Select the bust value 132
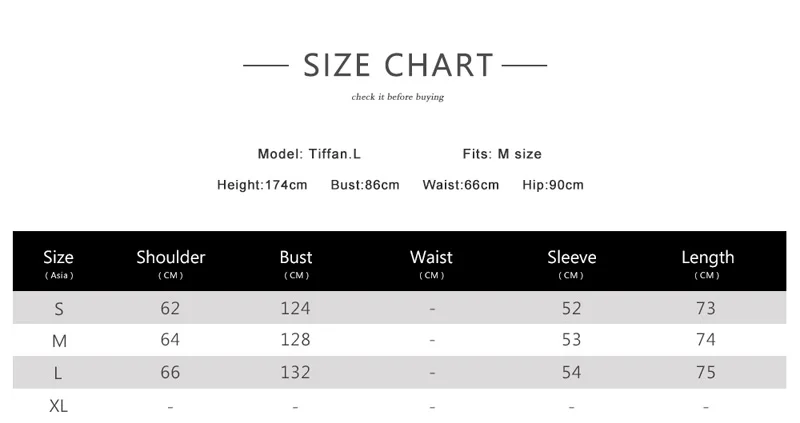Viewport: 800px width, 423px height. [295, 372]
